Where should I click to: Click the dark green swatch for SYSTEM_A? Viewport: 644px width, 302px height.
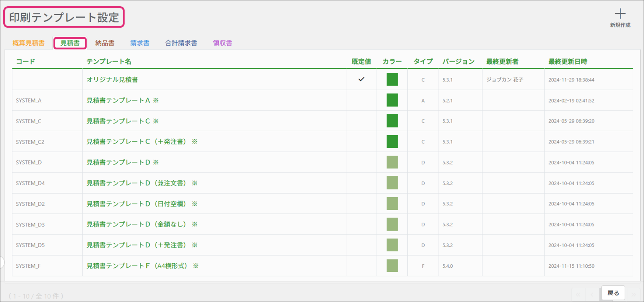pos(392,100)
